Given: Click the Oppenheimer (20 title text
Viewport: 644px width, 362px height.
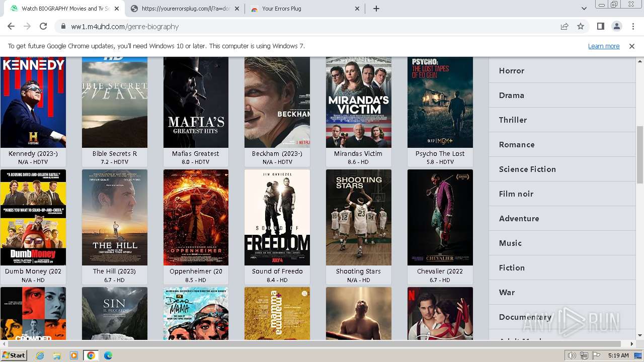Looking at the screenshot, I should [196, 271].
